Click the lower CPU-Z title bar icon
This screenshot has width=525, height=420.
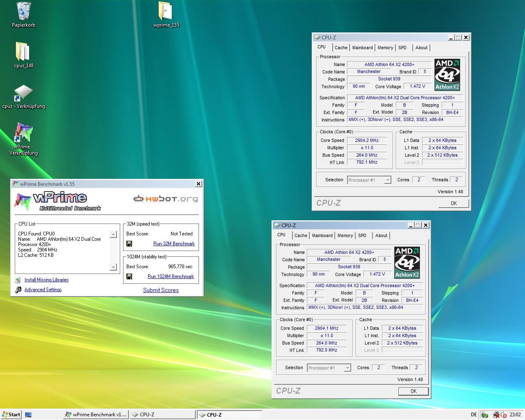(277, 225)
